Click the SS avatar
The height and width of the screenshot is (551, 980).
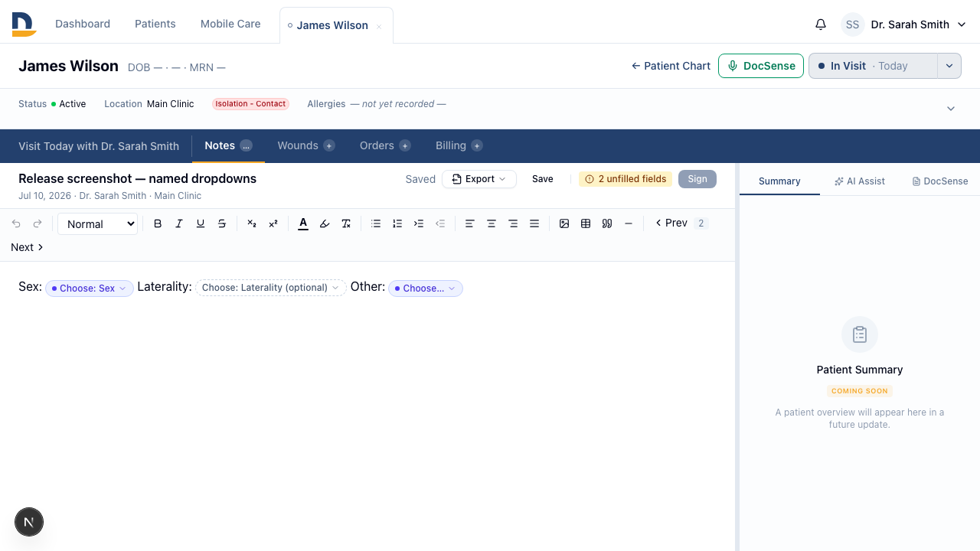[x=853, y=24]
